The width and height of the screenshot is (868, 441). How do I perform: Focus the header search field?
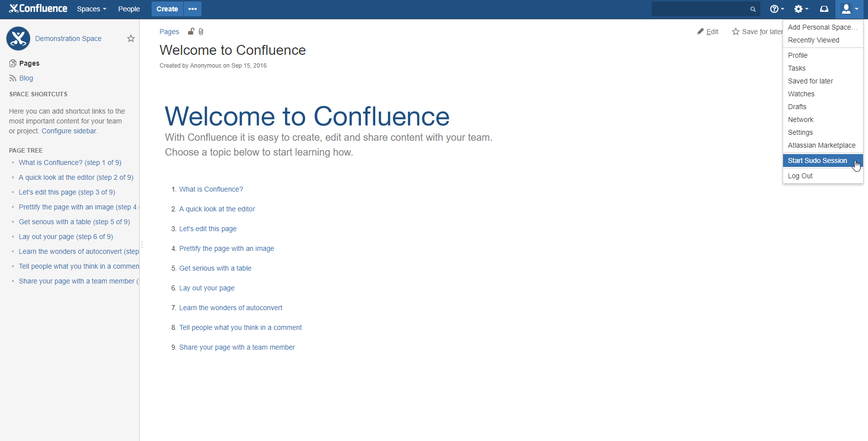706,9
